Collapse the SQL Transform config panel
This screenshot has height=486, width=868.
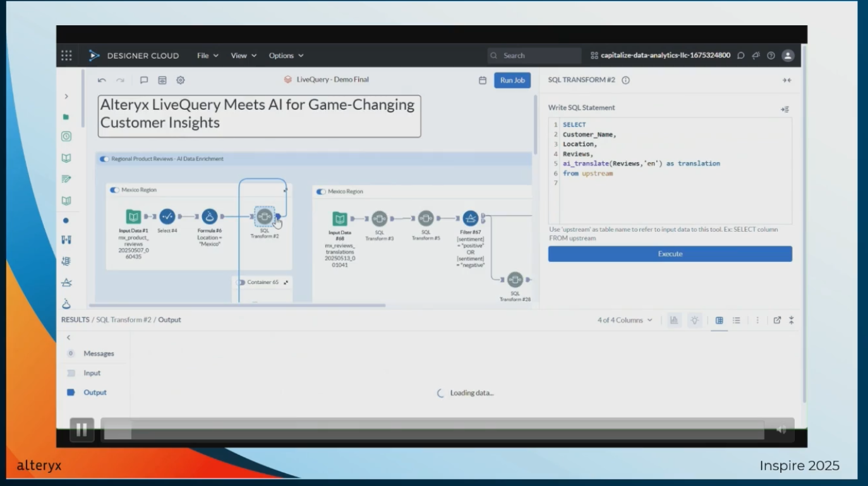tap(787, 80)
